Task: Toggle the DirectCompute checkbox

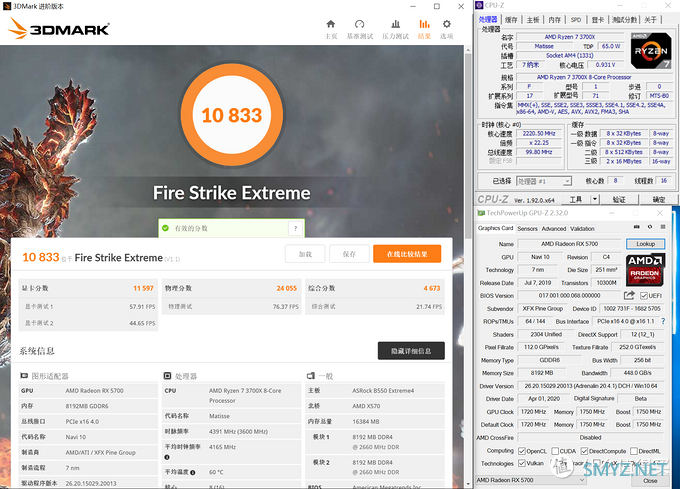Action: 584,451
